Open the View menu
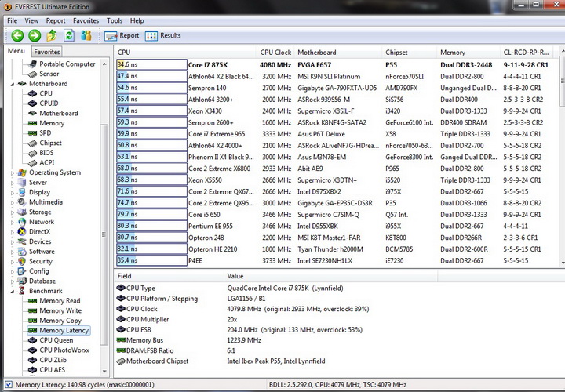 coord(31,20)
